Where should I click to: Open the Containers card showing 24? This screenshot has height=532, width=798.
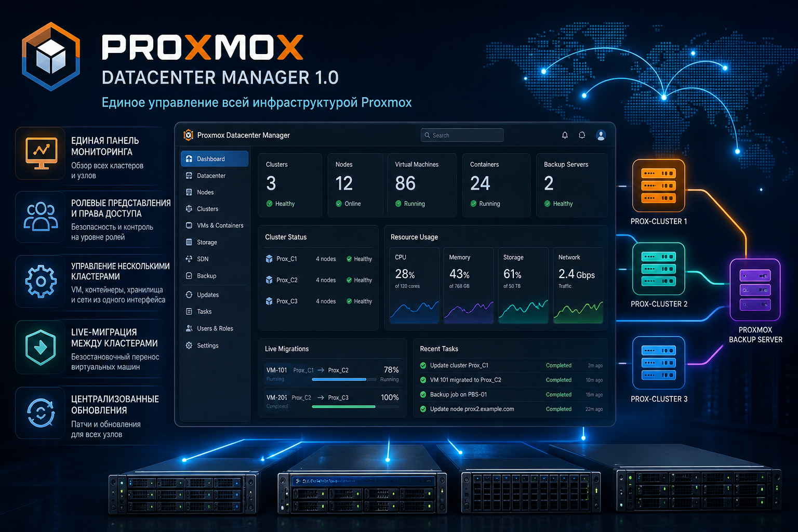click(x=496, y=185)
